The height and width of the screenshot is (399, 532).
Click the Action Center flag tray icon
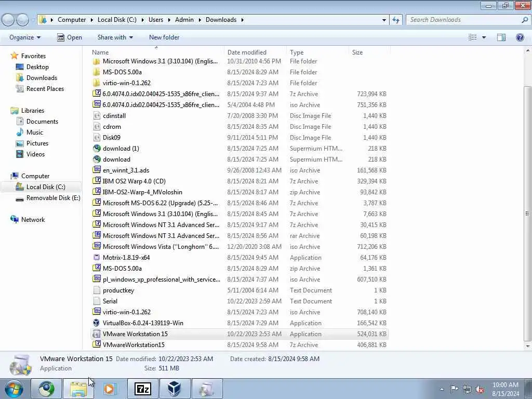[454, 389]
